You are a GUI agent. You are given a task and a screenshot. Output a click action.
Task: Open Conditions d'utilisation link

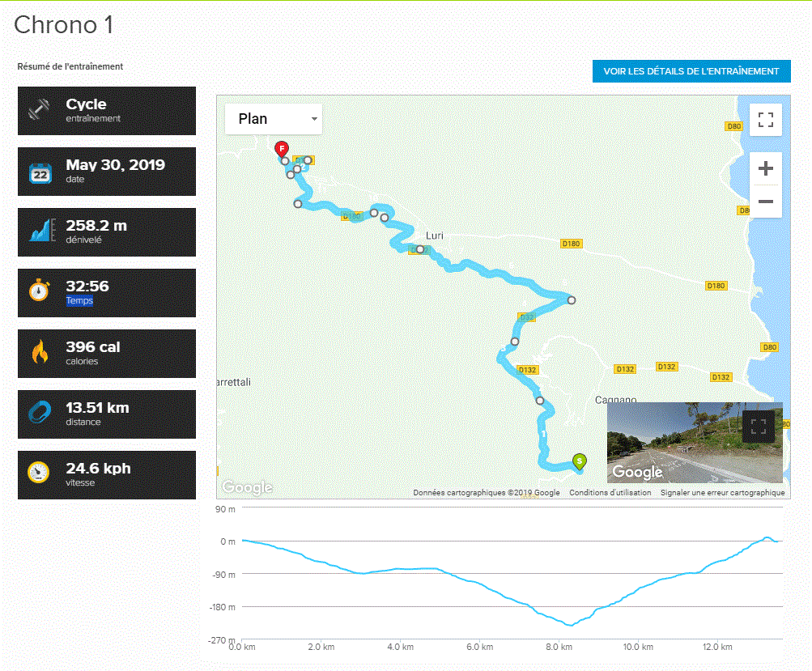[610, 492]
